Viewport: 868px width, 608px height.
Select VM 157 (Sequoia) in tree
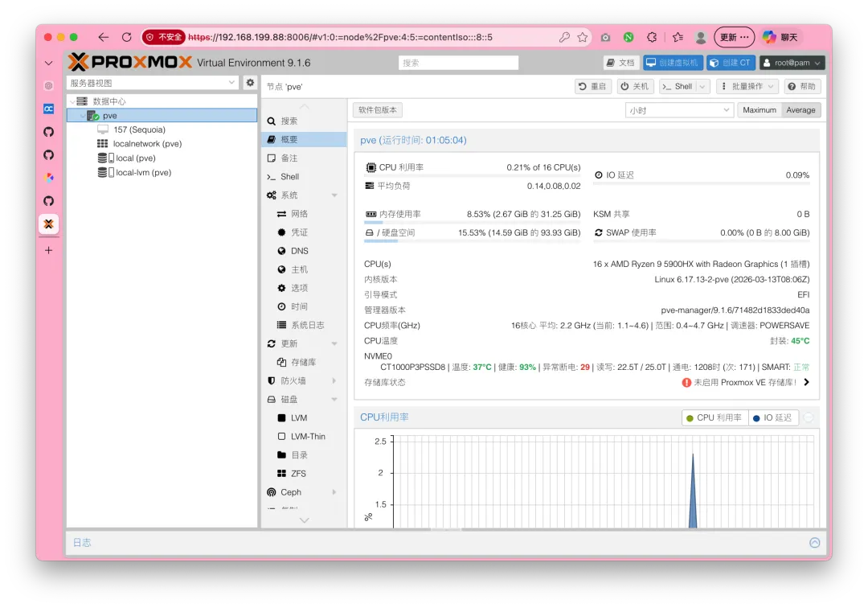(x=140, y=129)
